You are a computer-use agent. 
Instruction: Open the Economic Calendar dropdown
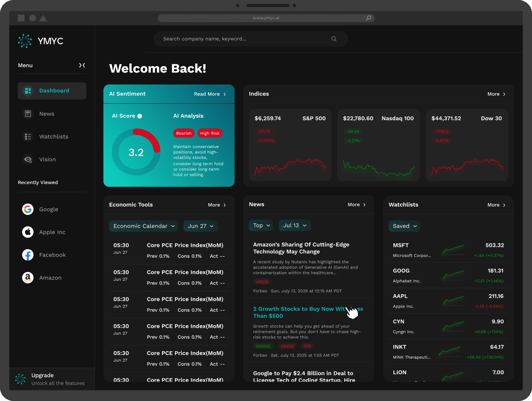tap(143, 226)
